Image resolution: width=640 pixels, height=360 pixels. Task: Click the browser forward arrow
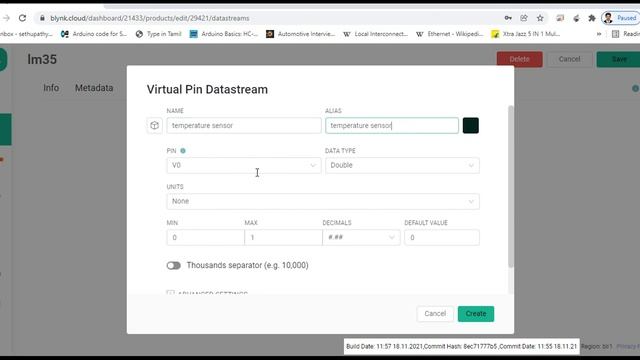(x=6, y=18)
